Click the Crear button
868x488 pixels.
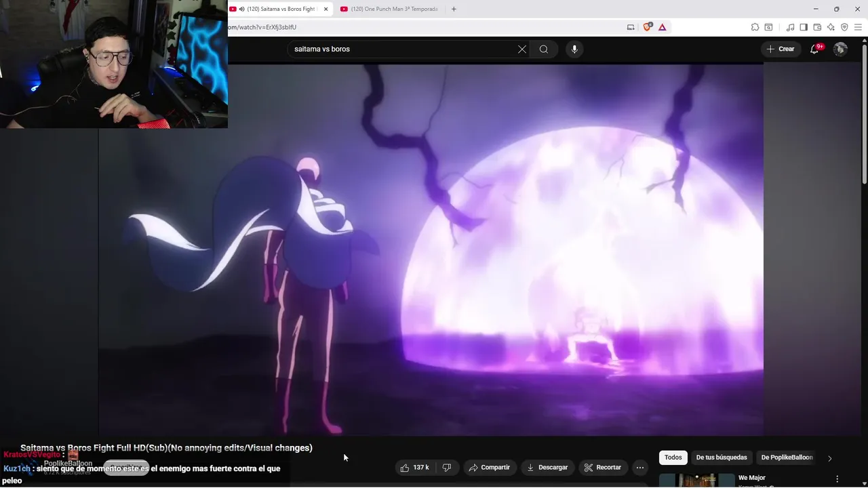[781, 49]
